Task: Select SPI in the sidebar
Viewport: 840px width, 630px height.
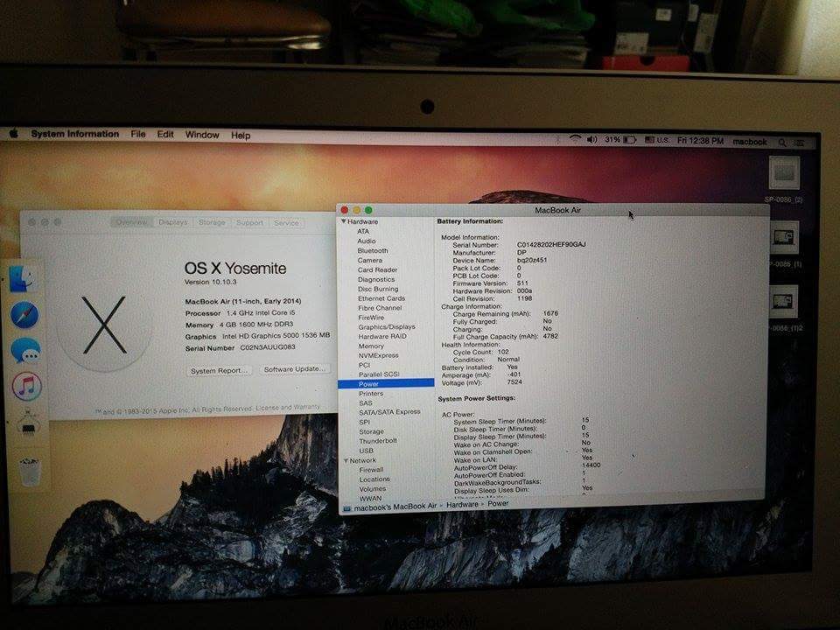Action: click(x=364, y=422)
